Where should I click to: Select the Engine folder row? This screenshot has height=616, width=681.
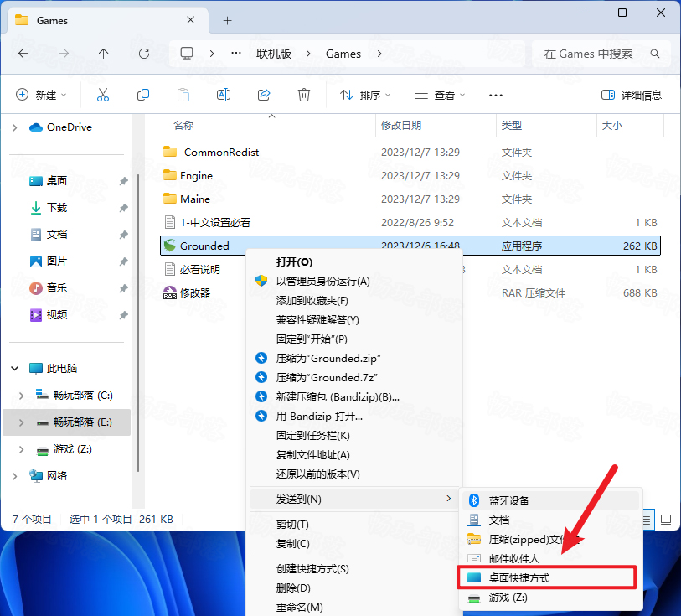pyautogui.click(x=410, y=175)
